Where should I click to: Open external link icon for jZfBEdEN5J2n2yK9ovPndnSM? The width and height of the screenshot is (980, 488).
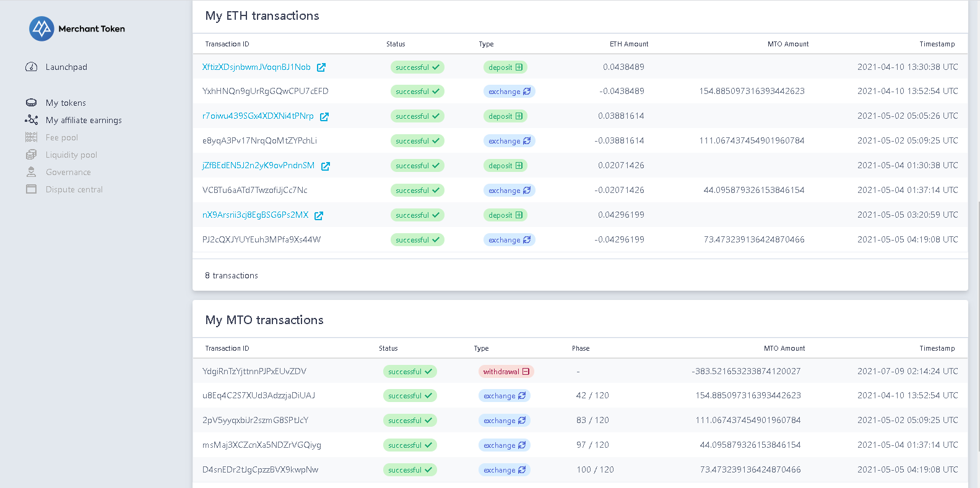[326, 166]
